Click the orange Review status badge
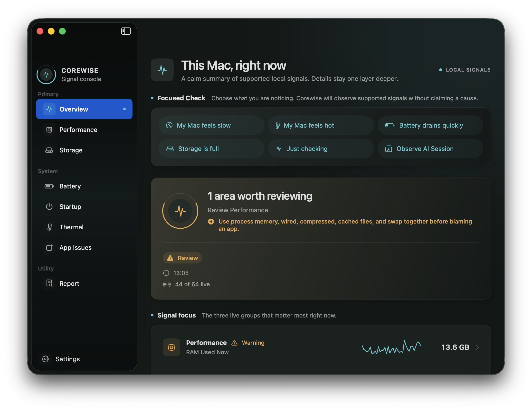The width and height of the screenshot is (532, 411). click(182, 258)
